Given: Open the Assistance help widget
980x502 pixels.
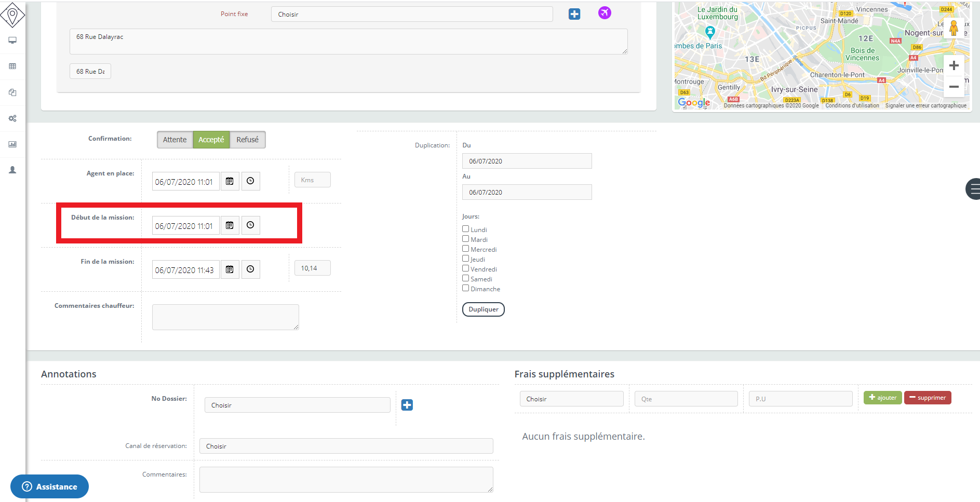Looking at the screenshot, I should pos(50,486).
